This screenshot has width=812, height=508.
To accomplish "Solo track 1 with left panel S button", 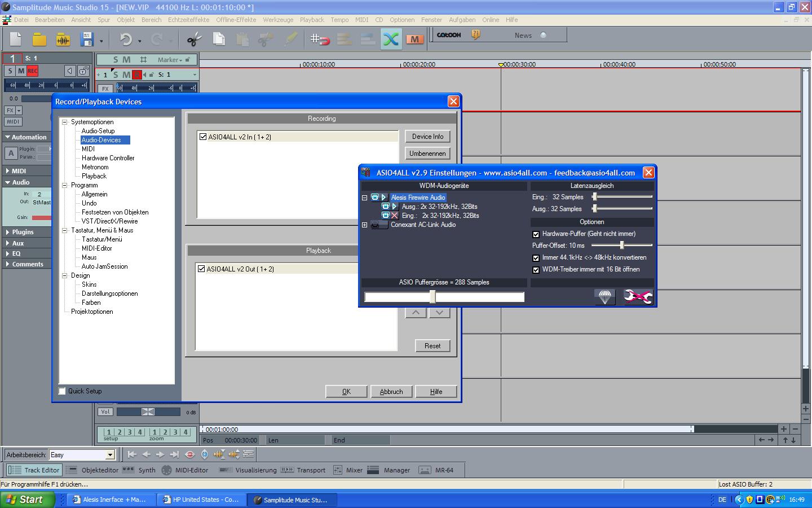I will [10, 71].
